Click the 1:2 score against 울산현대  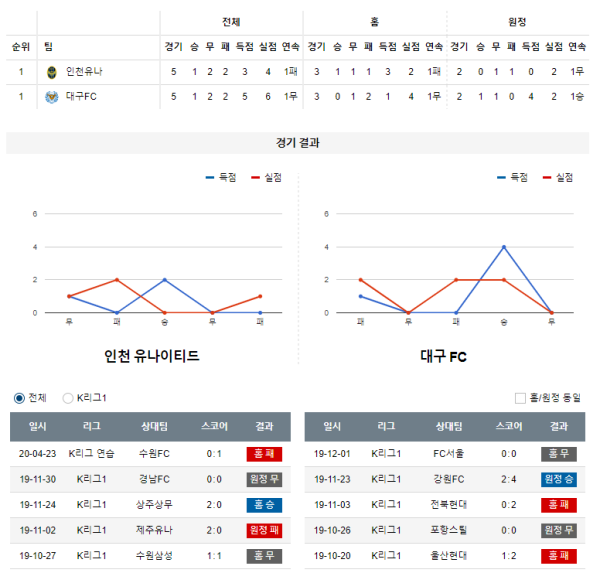[509, 556]
